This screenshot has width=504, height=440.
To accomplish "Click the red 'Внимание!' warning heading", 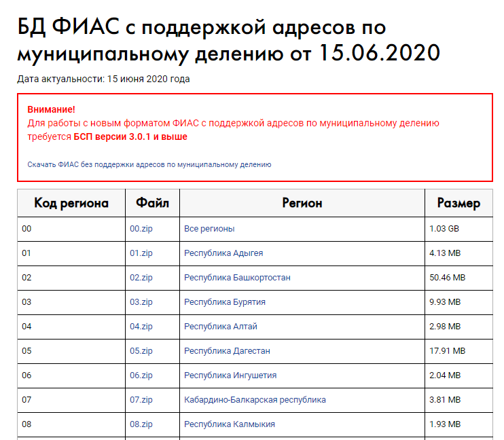I will click(51, 109).
